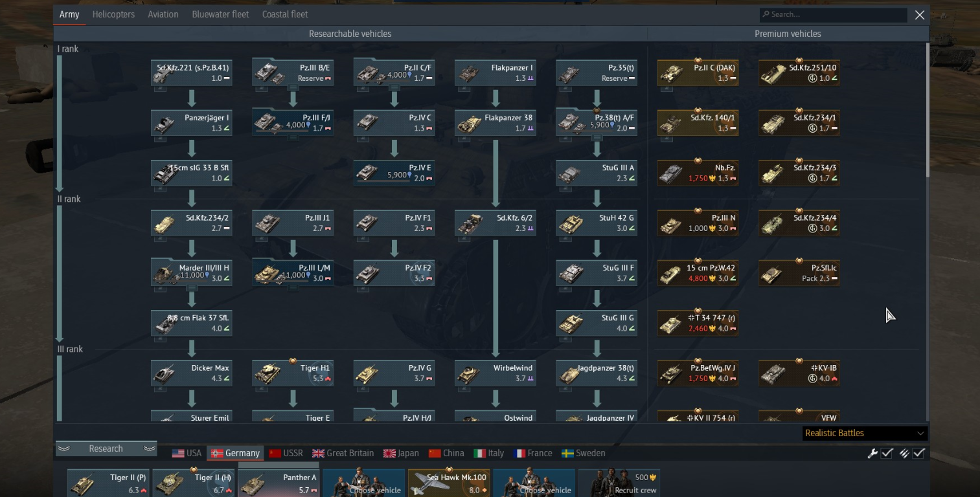
Task: Toggle the automatic ammo refill checkbox by the shells
Action: [918, 454]
